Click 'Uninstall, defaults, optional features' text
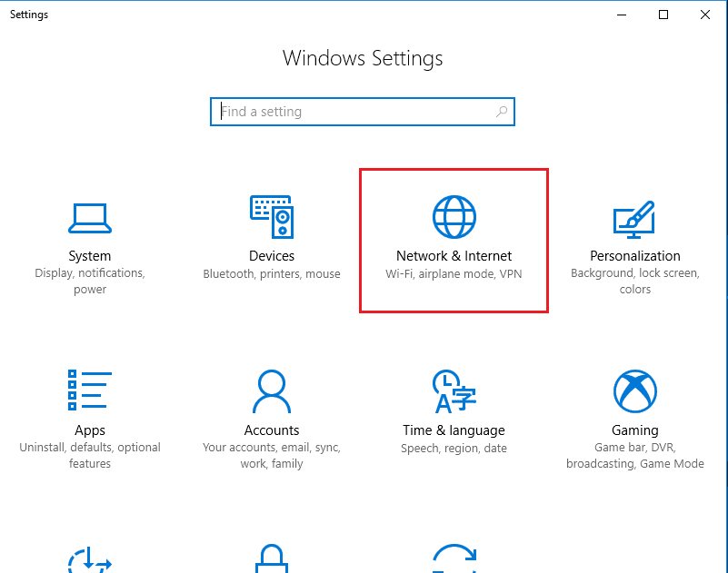 pyautogui.click(x=89, y=455)
